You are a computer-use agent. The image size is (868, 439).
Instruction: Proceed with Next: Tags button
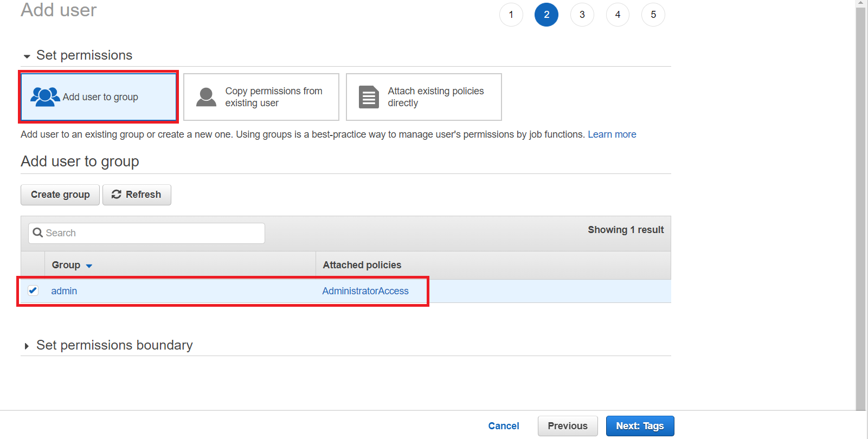[640, 426]
